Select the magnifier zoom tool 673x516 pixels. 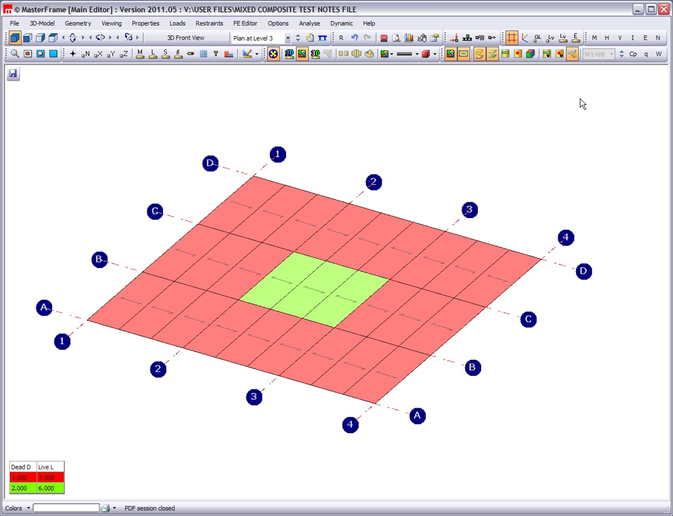(x=15, y=54)
